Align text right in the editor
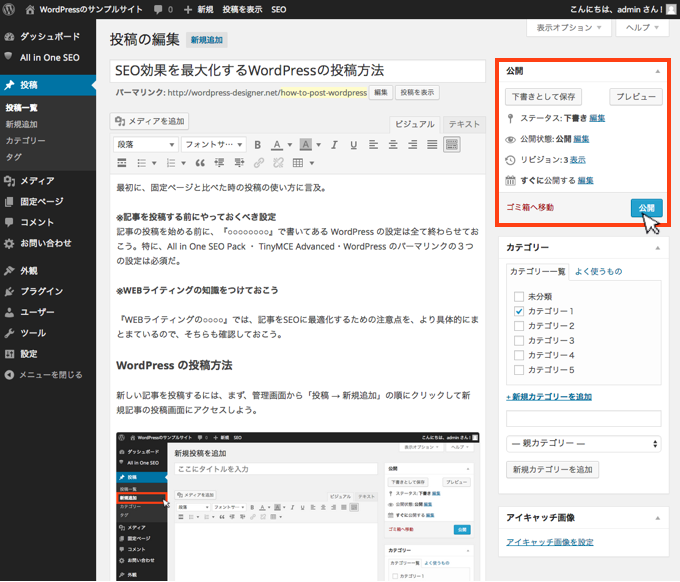 tap(412, 145)
